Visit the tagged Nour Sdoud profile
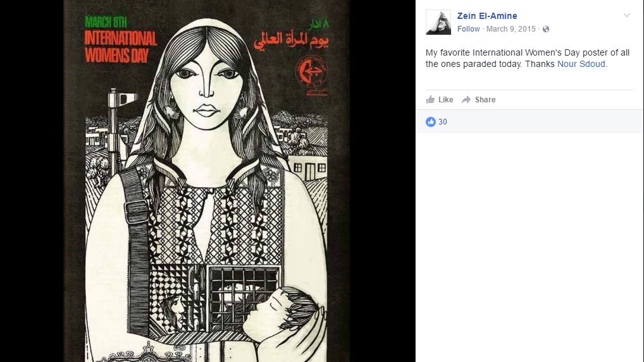Viewport: 644px width, 362px height. point(581,64)
